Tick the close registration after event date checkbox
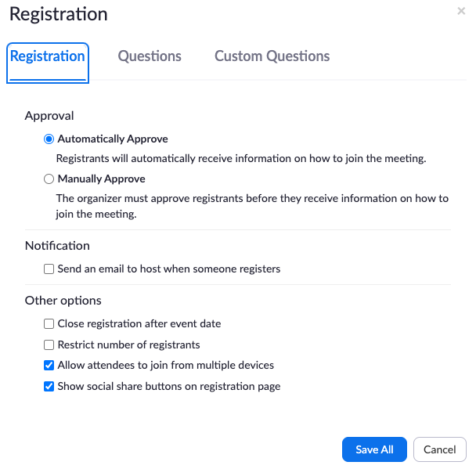This screenshot has height=469, width=476. [49, 323]
